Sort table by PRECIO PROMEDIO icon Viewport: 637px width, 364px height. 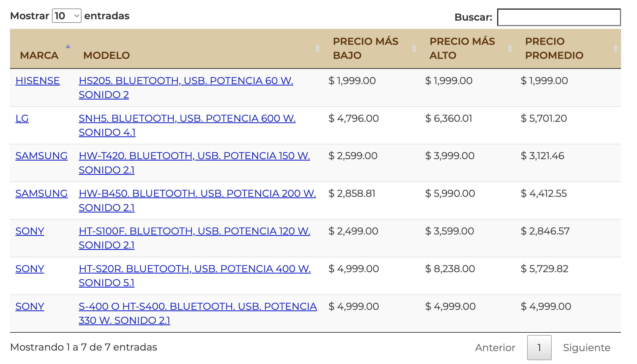[616, 48]
